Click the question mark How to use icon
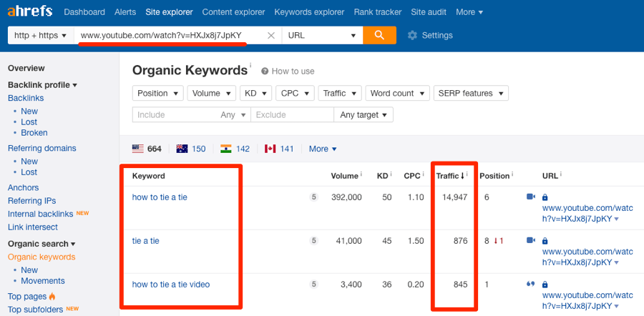Viewport: 644px width, 316px height. [265, 71]
